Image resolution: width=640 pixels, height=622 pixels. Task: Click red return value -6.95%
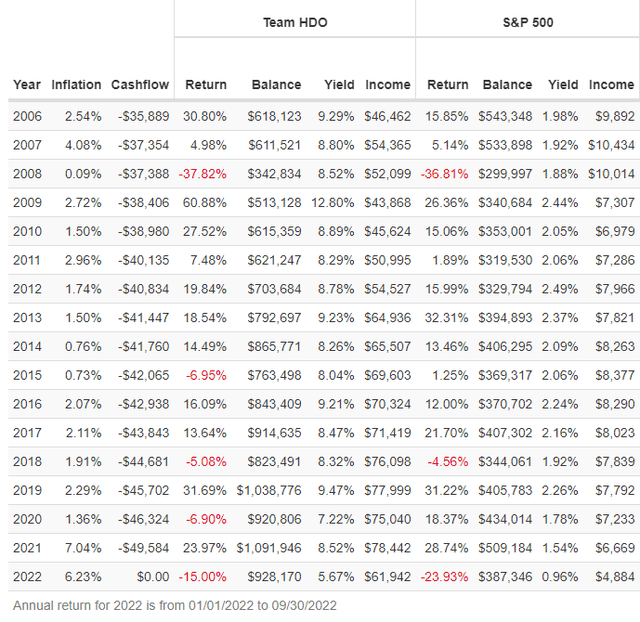[x=206, y=375]
